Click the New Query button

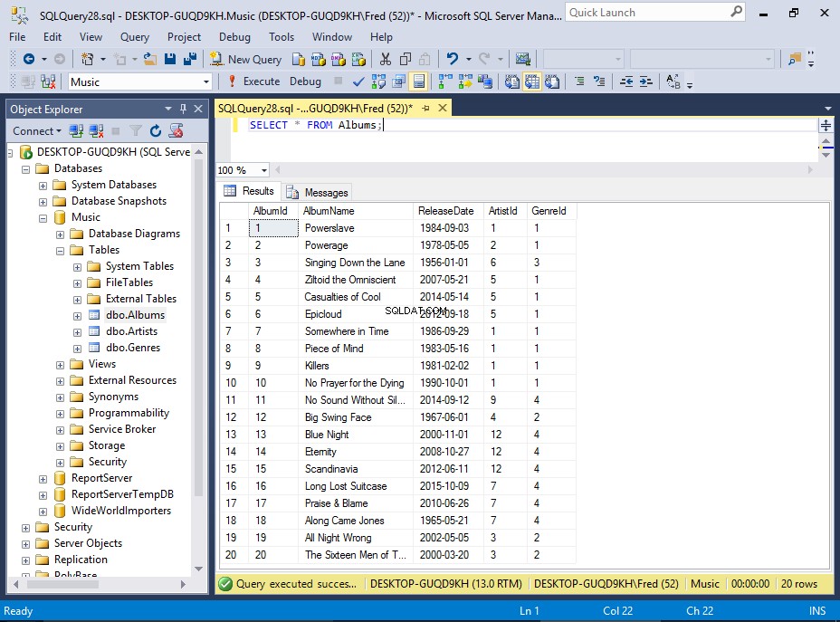click(246, 59)
